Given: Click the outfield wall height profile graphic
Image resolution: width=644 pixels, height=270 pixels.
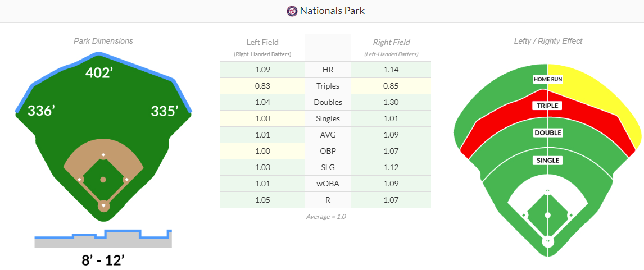Looking at the screenshot, I should [x=103, y=239].
